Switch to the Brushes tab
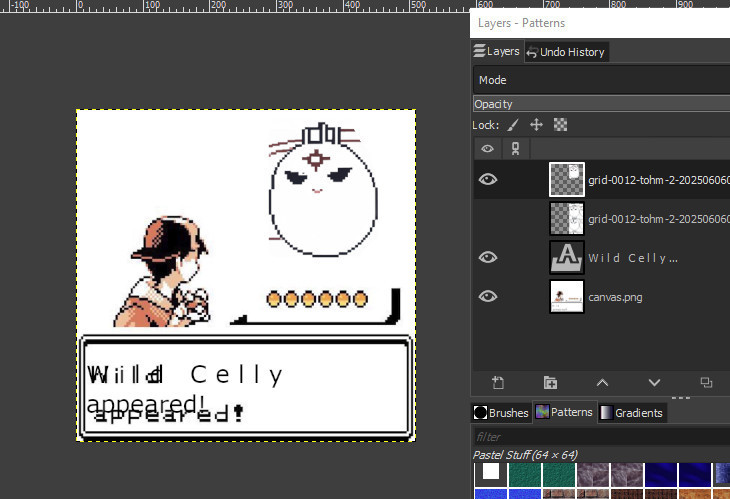This screenshot has width=730, height=499. (501, 413)
